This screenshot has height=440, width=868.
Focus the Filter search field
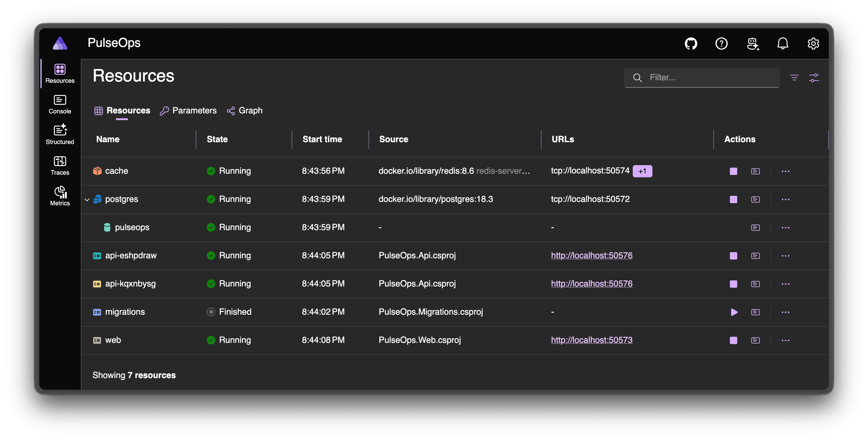coord(702,78)
